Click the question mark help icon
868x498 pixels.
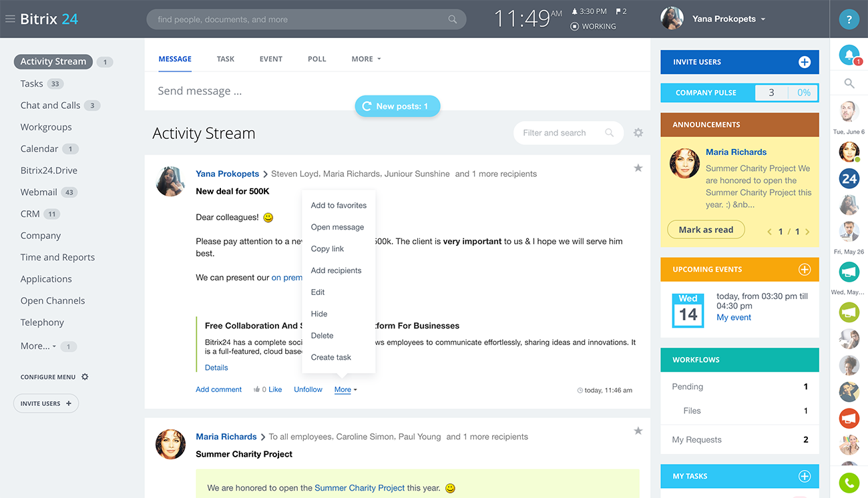pyautogui.click(x=849, y=19)
